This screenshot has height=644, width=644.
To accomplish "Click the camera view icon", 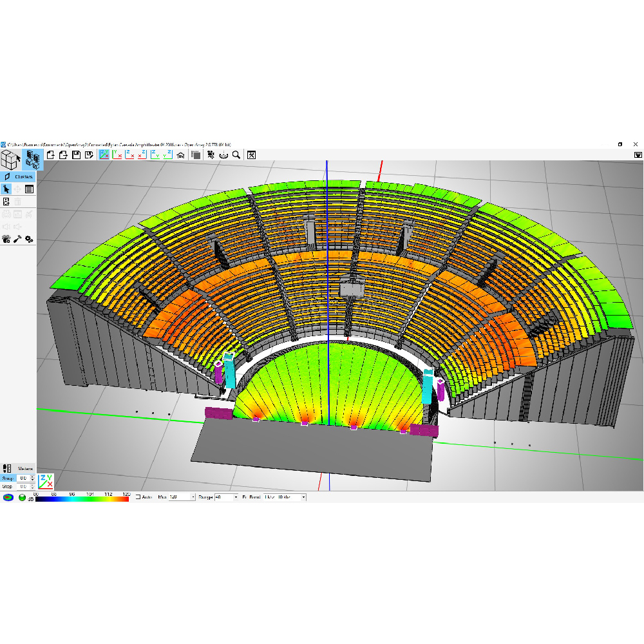I will point(211,155).
